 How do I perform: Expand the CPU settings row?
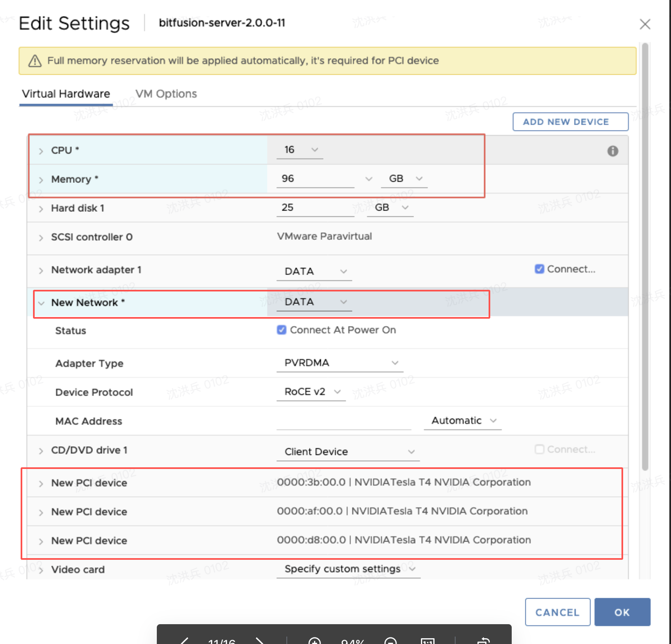[41, 151]
